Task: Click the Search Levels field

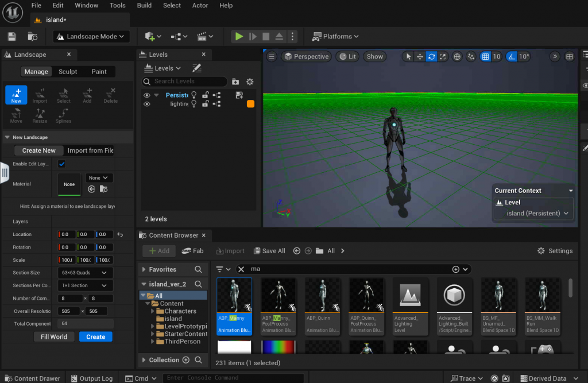Action: [184, 82]
